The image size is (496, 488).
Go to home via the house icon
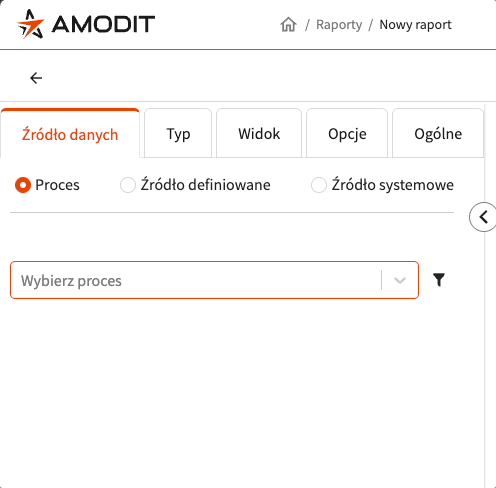tap(288, 24)
